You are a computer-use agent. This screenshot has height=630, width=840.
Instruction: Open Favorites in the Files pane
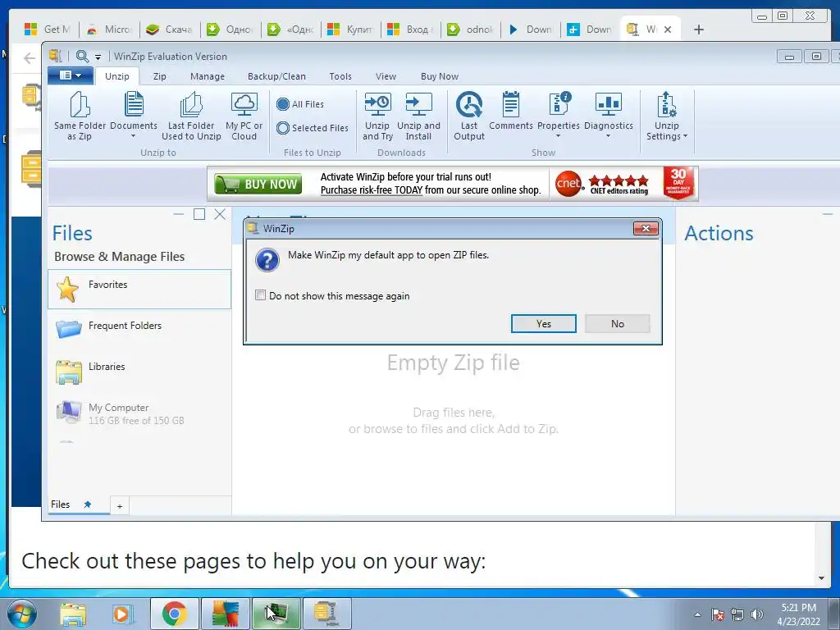tap(139, 290)
